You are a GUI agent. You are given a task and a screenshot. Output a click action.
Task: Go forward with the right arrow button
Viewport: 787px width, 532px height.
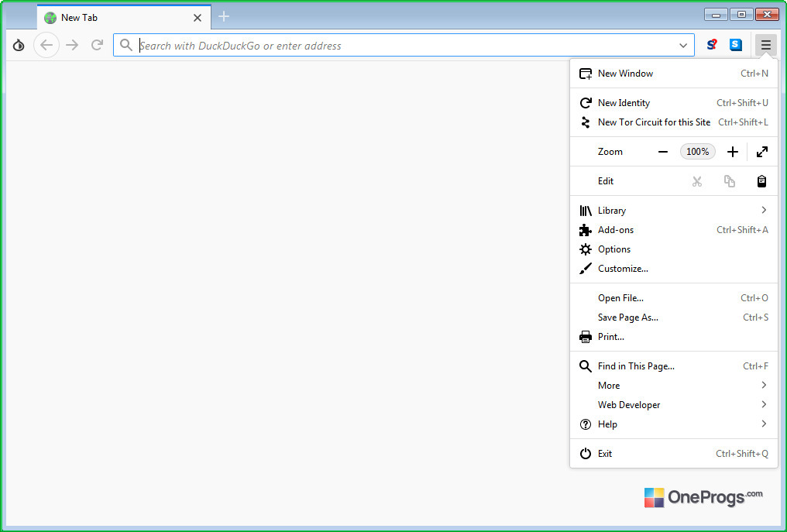tap(72, 46)
